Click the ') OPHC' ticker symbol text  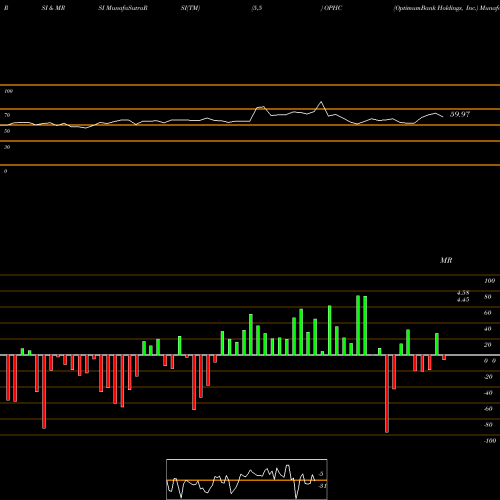331,8
